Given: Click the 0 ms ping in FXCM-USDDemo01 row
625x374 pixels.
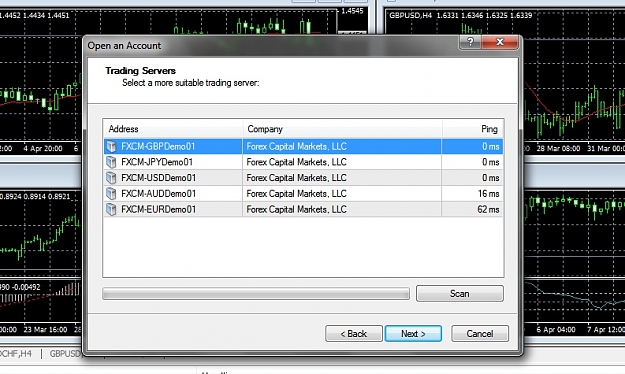Looking at the screenshot, I should pyautogui.click(x=491, y=178).
